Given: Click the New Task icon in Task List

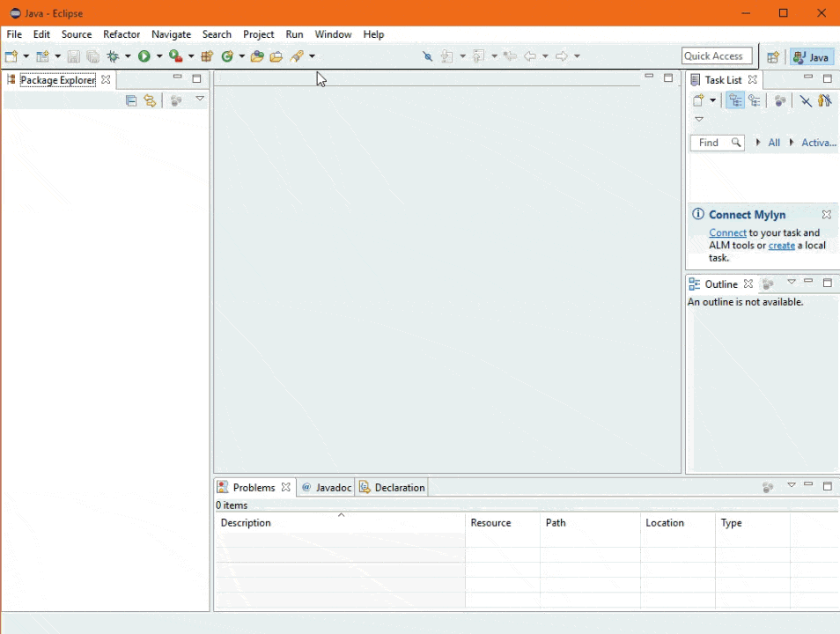Looking at the screenshot, I should pyautogui.click(x=698, y=100).
